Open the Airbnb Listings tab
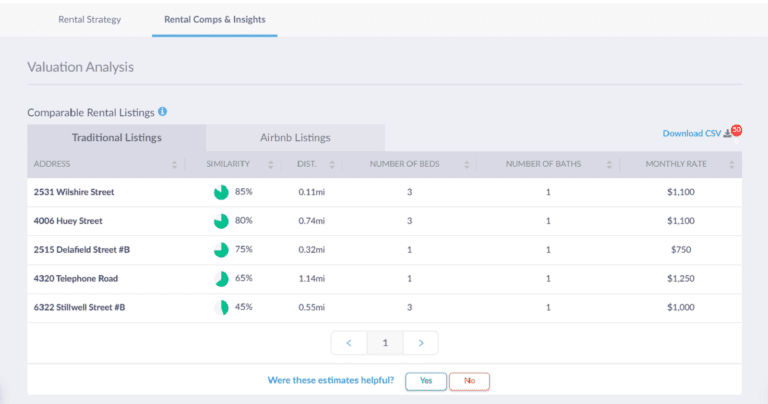This screenshot has height=404, width=768. [x=295, y=138]
